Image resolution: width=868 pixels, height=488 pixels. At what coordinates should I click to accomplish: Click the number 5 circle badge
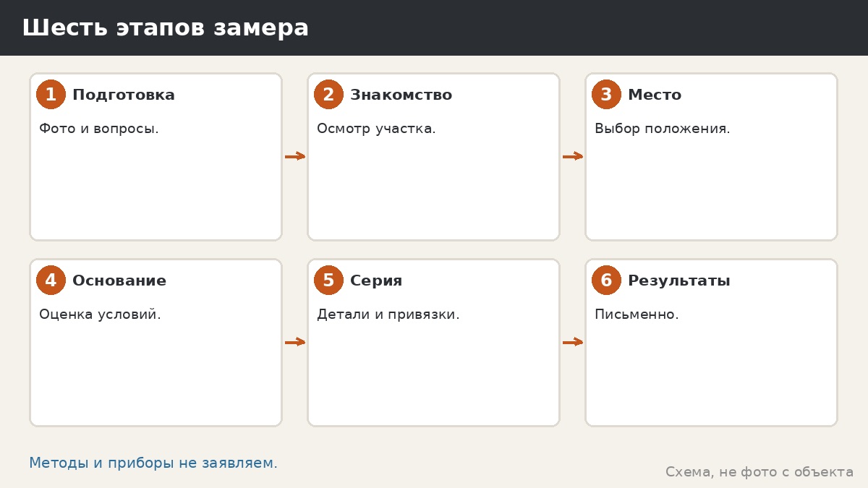pos(328,281)
